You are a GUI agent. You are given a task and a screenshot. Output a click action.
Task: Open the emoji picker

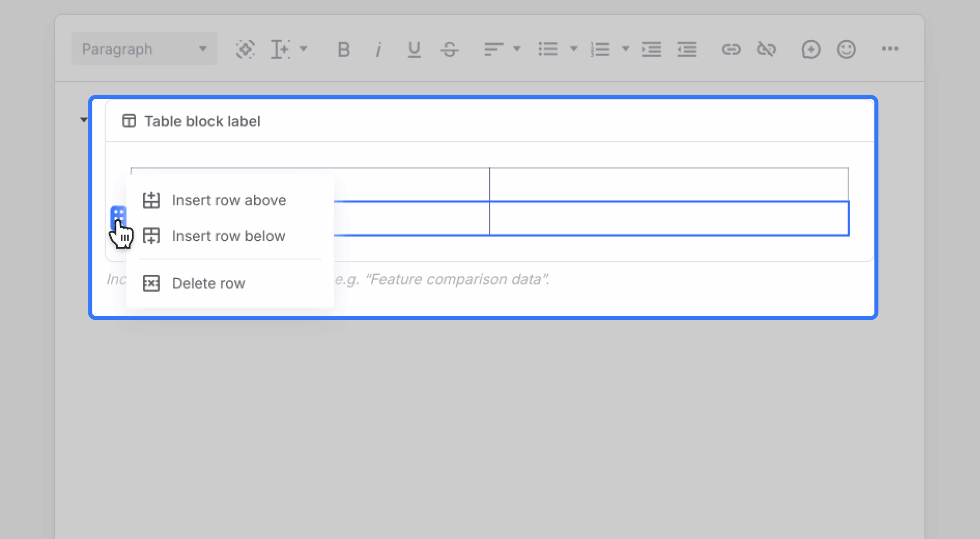[845, 49]
